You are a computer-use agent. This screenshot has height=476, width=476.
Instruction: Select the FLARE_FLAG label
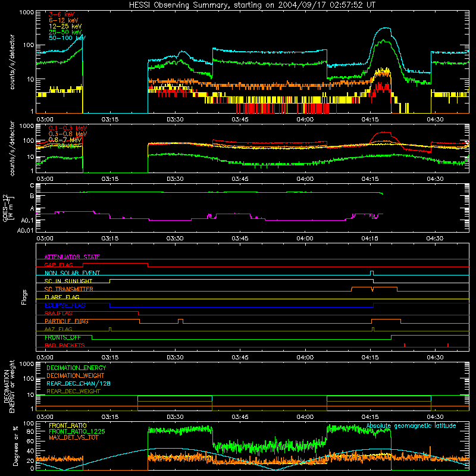coord(62,297)
